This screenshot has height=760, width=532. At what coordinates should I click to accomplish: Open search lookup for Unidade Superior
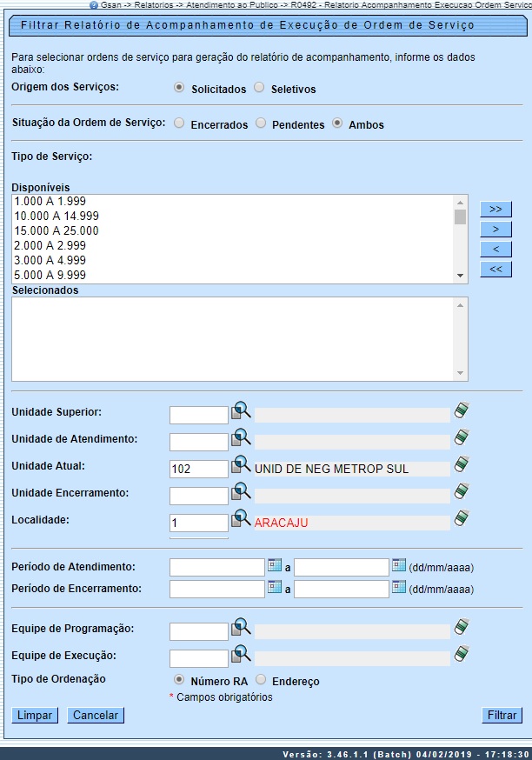241,412
